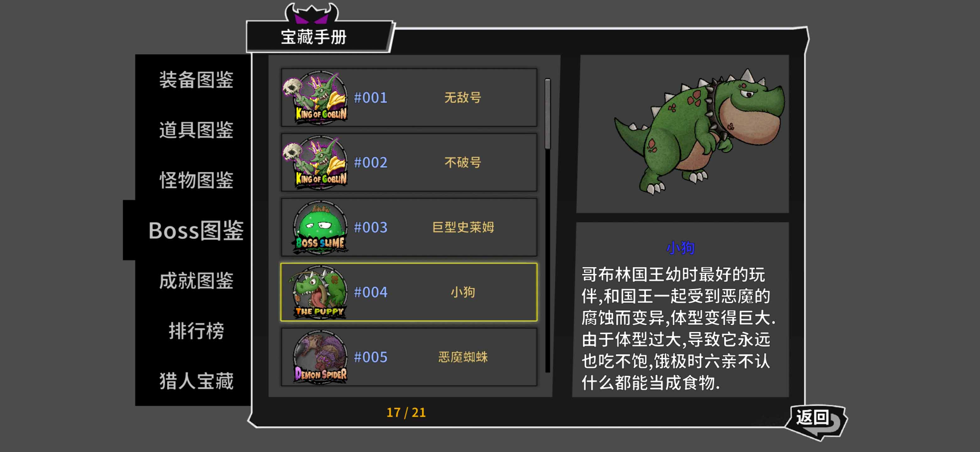Screen dimensions: 980x452
Task: Click the green dinosaur boss portrait
Action: [699, 130]
